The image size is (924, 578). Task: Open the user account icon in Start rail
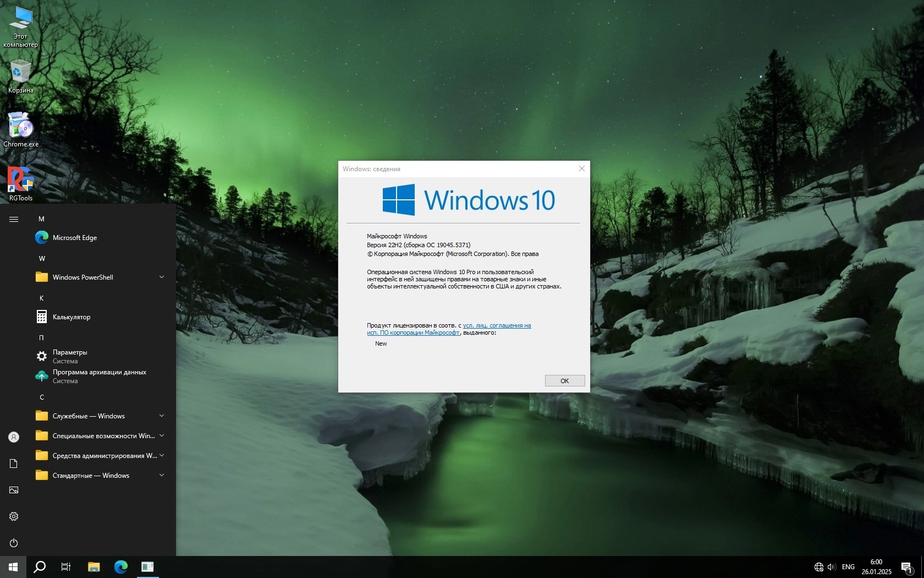click(x=14, y=437)
